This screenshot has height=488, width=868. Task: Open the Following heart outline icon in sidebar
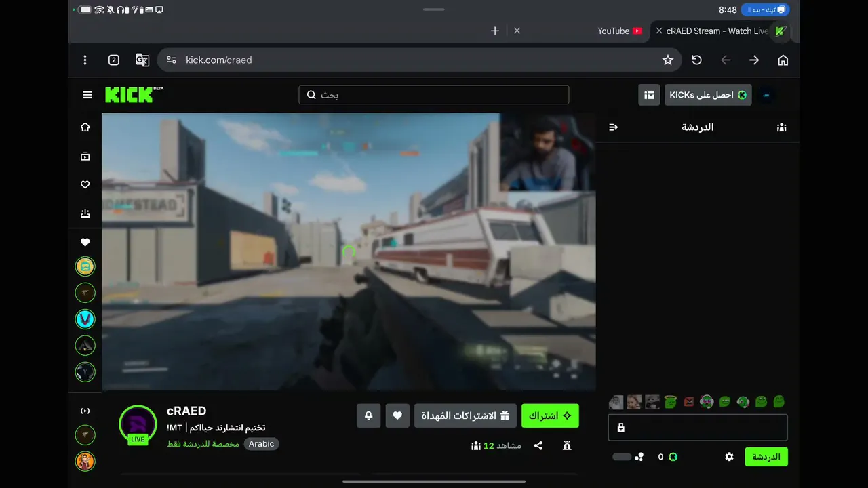(x=85, y=184)
